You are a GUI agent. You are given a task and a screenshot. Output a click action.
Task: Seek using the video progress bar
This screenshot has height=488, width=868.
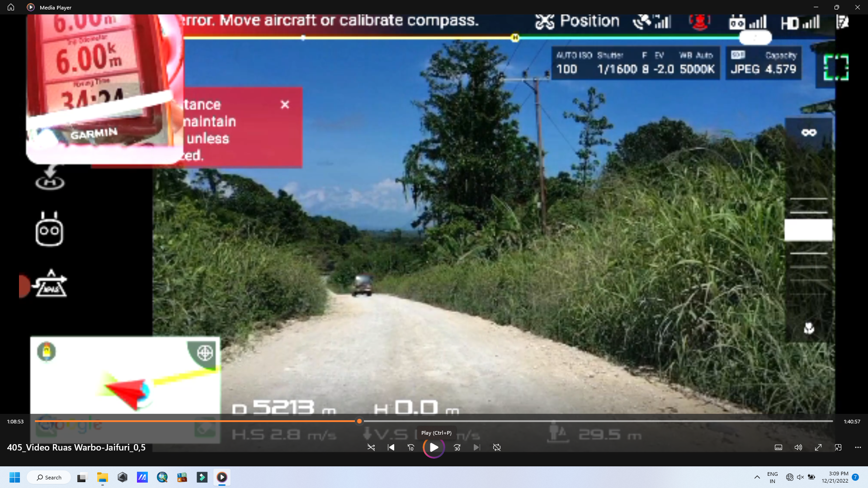[x=434, y=421]
